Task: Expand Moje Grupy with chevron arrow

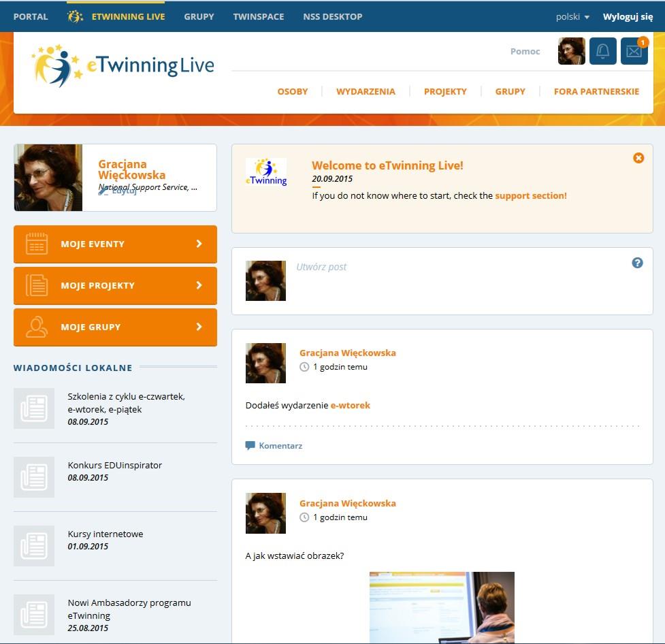Action: [x=199, y=327]
